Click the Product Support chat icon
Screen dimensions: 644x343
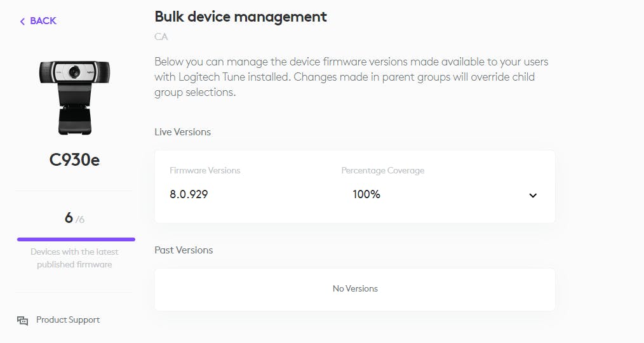click(x=23, y=320)
